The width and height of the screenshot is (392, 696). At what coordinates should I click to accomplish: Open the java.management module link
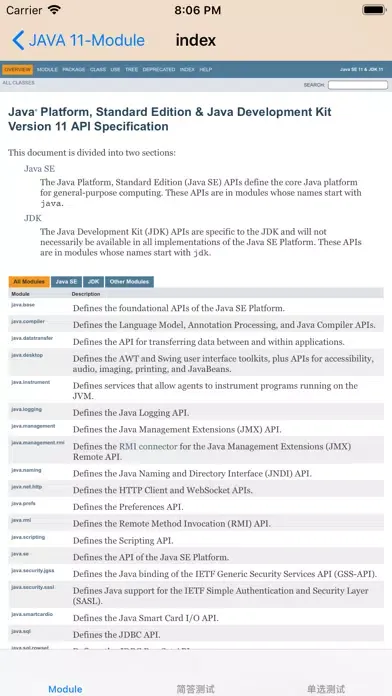click(33, 426)
